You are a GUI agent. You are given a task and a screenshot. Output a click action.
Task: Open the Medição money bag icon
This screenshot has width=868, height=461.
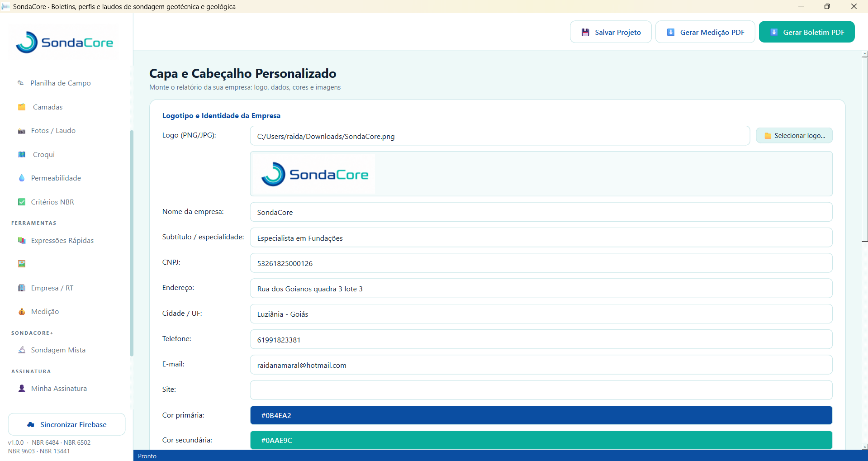pyautogui.click(x=22, y=311)
